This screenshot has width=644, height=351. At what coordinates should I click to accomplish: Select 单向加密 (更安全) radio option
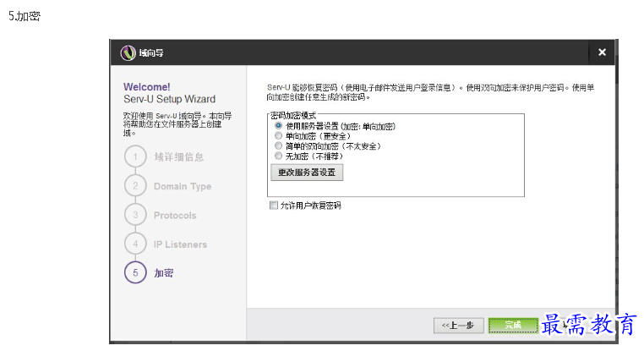coord(278,135)
